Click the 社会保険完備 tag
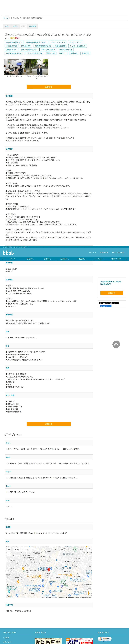 [x=60, y=46]
